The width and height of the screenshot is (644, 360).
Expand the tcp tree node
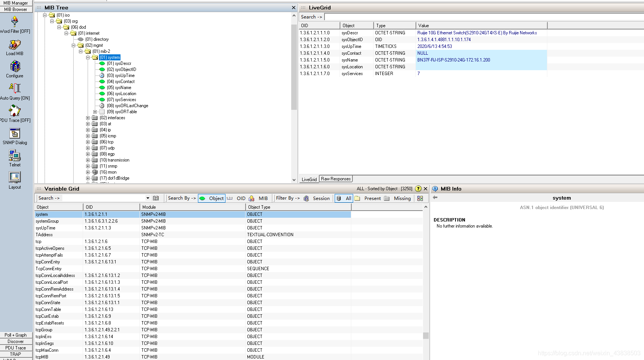pyautogui.click(x=88, y=142)
